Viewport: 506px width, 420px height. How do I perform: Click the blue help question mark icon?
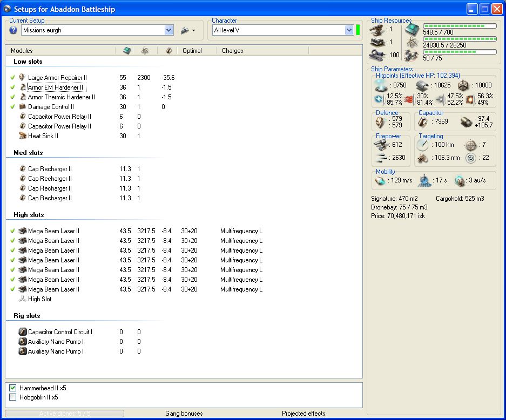(x=14, y=30)
